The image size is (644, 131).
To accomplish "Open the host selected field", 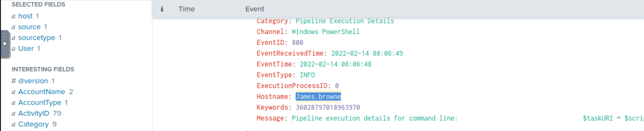I will coord(25,16).
